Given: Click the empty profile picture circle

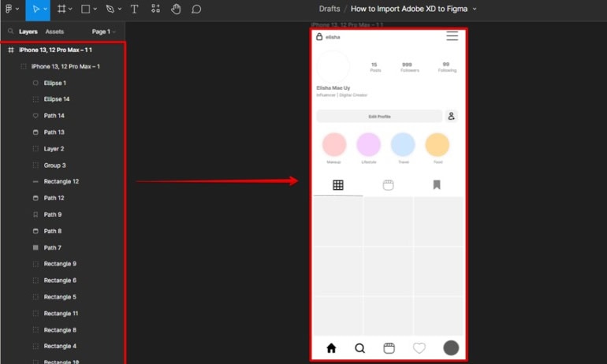Looking at the screenshot, I should pos(333,67).
